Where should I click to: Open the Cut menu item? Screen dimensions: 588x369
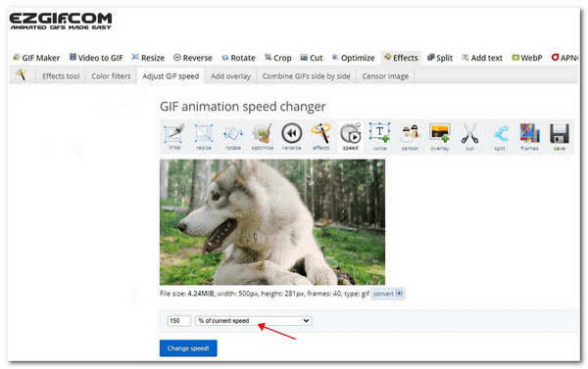[x=312, y=58]
